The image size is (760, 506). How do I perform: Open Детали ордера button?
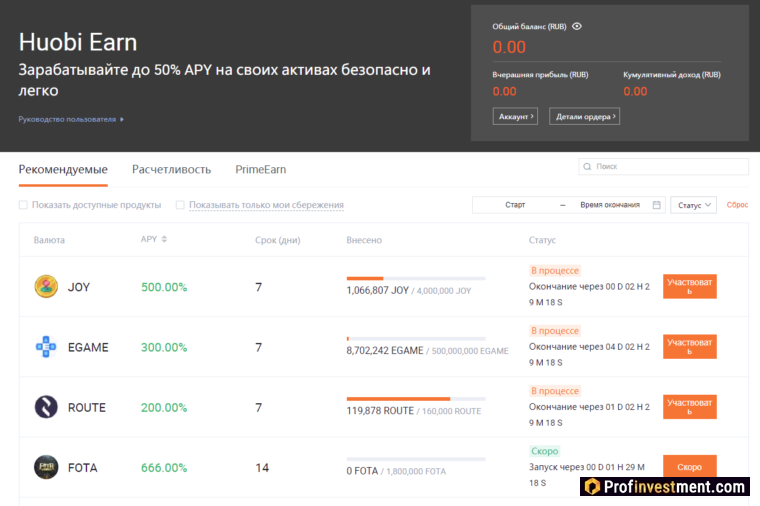585,116
